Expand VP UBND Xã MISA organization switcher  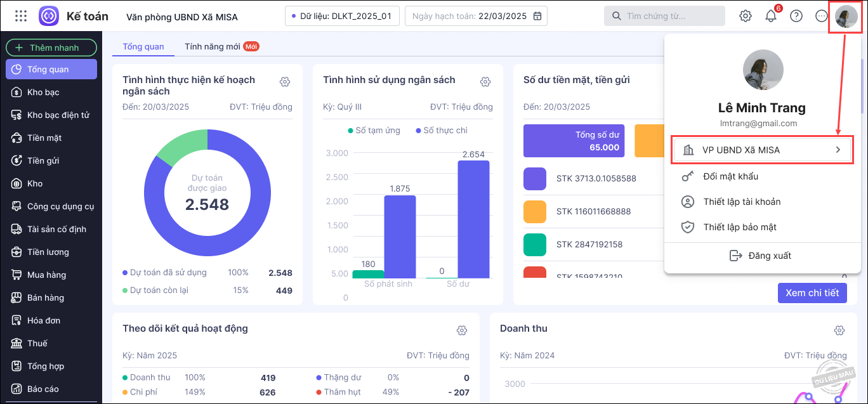[x=763, y=150]
